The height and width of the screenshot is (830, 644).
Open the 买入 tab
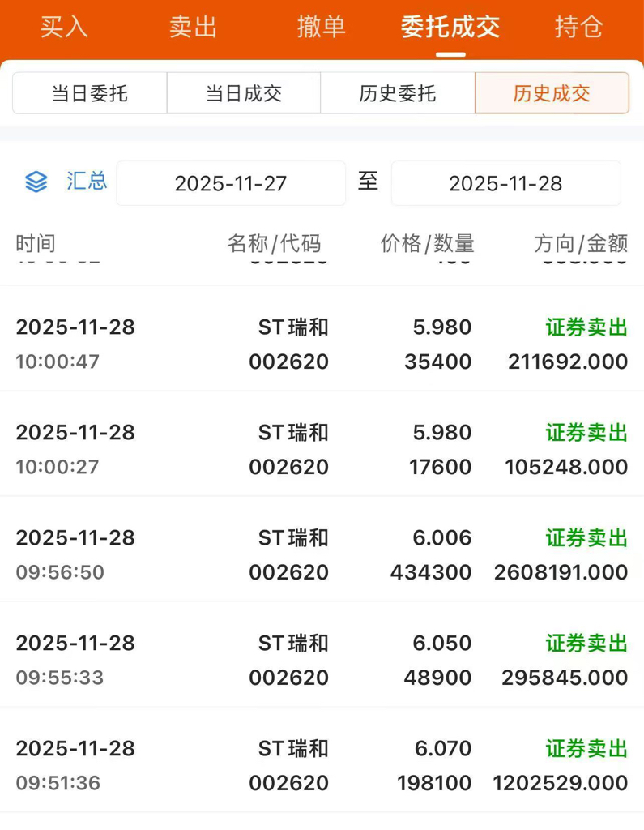coord(64,27)
